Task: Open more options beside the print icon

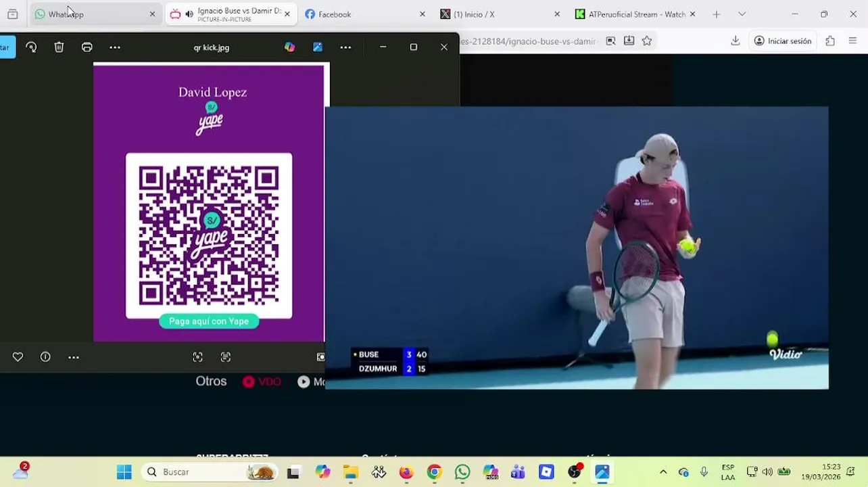Action: (x=115, y=47)
